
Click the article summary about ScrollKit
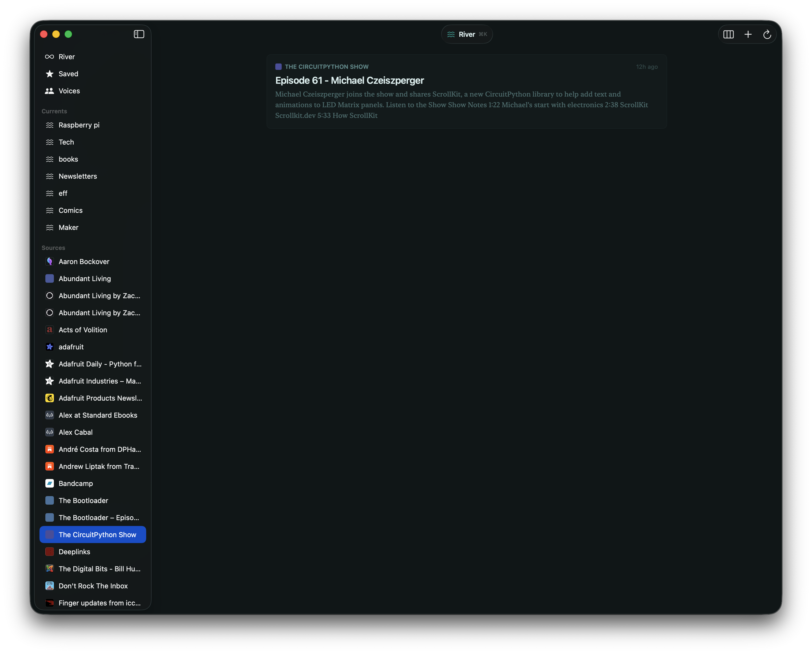click(x=461, y=105)
